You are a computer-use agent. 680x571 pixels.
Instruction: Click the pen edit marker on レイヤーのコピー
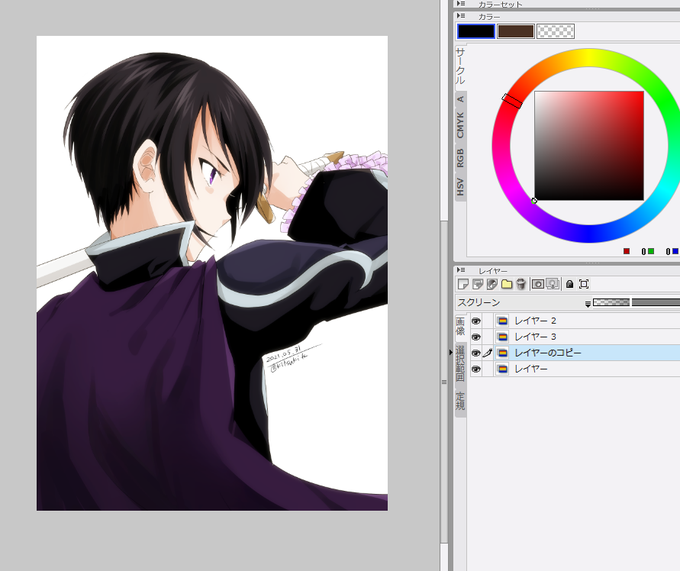[488, 353]
